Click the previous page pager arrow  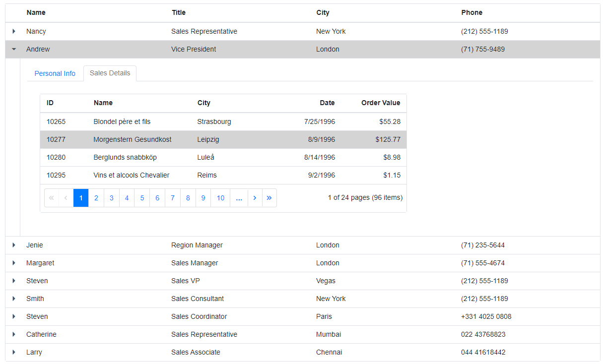66,198
